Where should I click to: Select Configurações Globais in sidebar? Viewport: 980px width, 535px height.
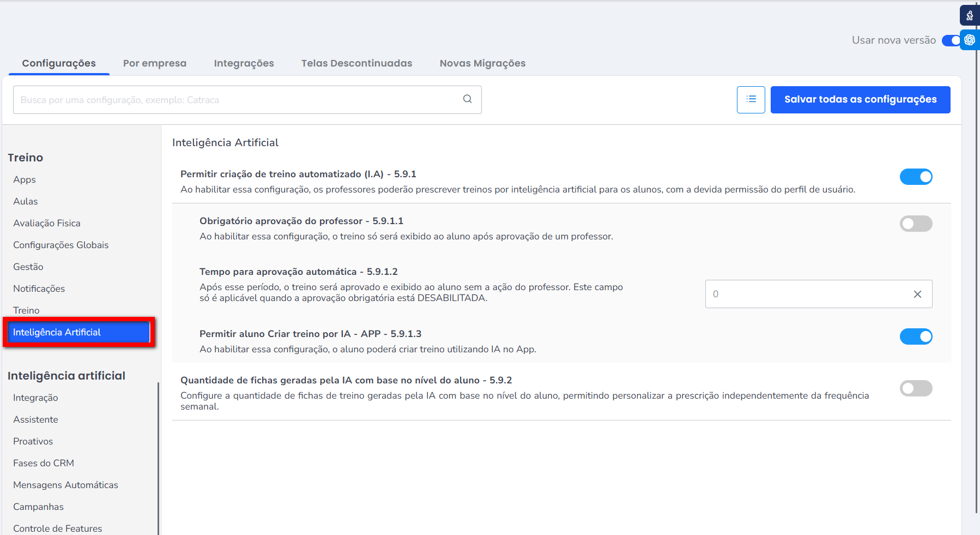click(61, 245)
